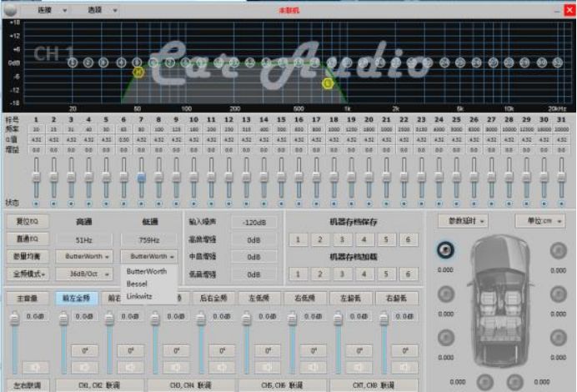Select the front-right speaker icon beside car
Image resolution: width=577 pixels, height=392 pixels.
click(558, 250)
